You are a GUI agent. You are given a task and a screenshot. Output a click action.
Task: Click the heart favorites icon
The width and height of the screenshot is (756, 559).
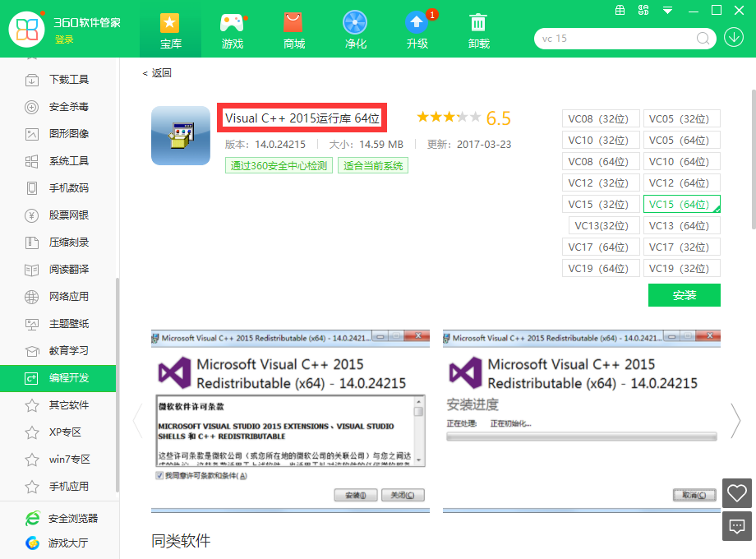point(737,493)
